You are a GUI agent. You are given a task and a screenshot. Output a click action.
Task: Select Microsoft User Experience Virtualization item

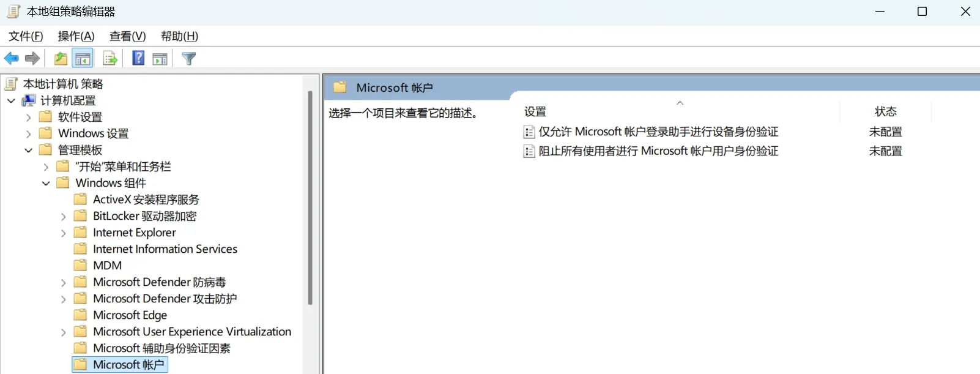tap(192, 332)
